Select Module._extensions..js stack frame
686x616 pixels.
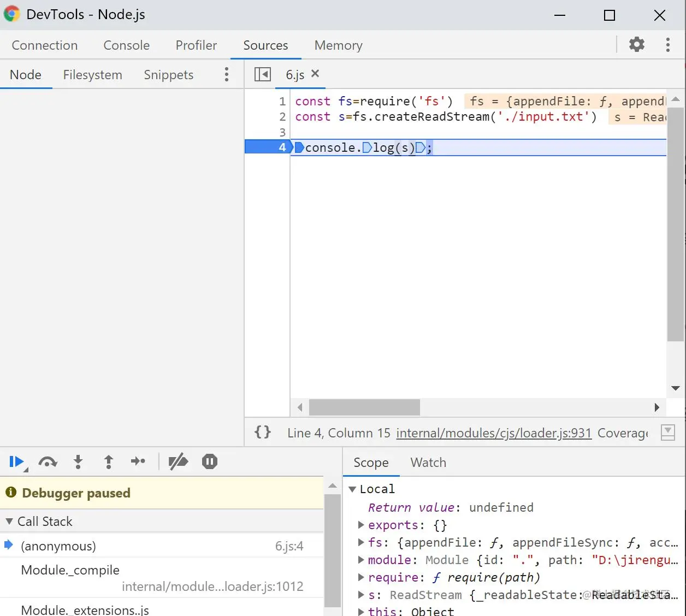pyautogui.click(x=162, y=608)
